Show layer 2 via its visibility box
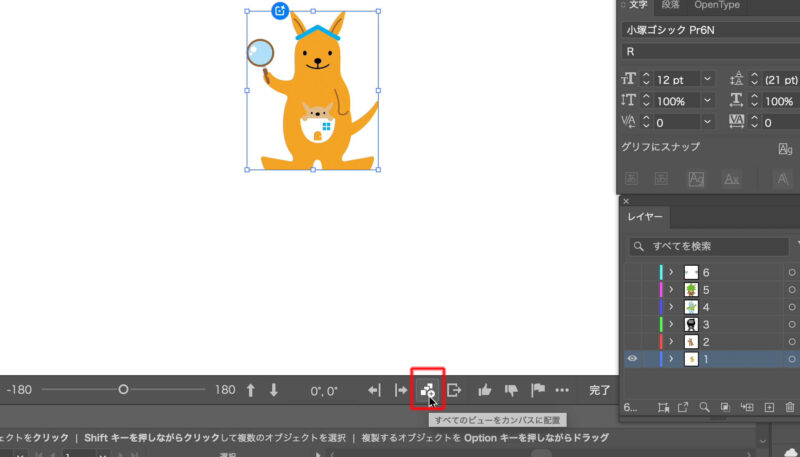The image size is (800, 457). (x=632, y=341)
